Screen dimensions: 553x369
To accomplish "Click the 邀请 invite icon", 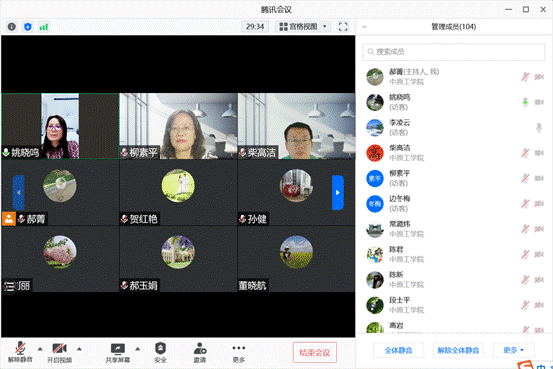I will [200, 353].
